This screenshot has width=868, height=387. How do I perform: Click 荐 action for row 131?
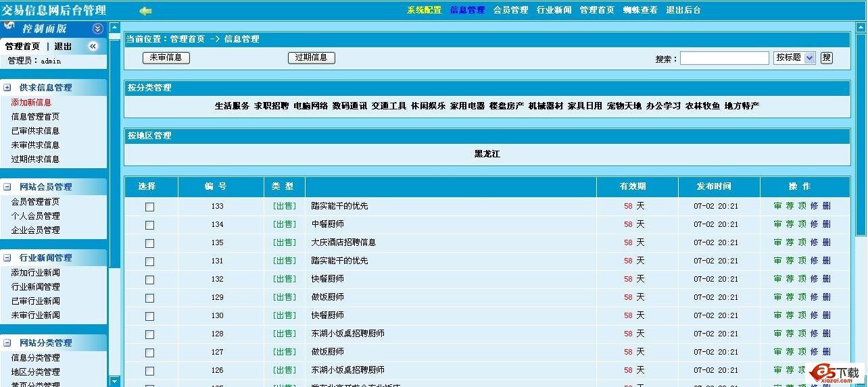(790, 261)
